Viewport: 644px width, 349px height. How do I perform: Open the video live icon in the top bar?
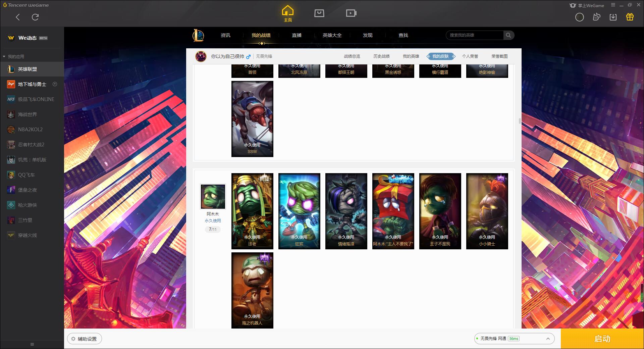351,13
